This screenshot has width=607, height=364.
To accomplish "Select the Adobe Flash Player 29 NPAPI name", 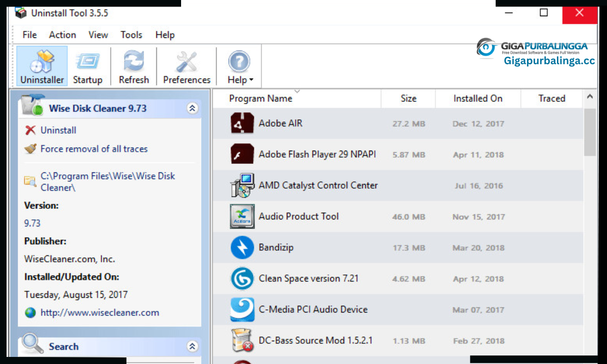I will (x=317, y=154).
